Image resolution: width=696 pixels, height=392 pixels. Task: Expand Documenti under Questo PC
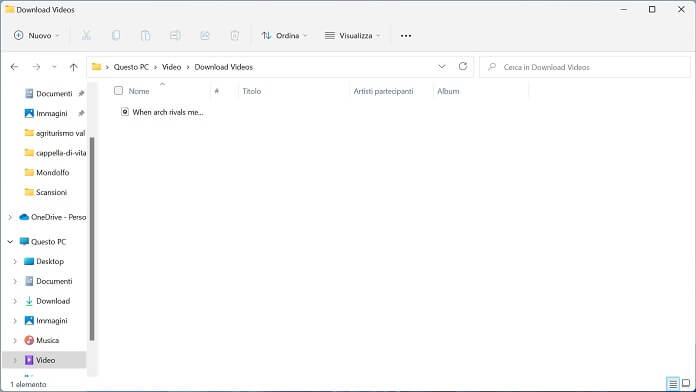[x=15, y=281]
